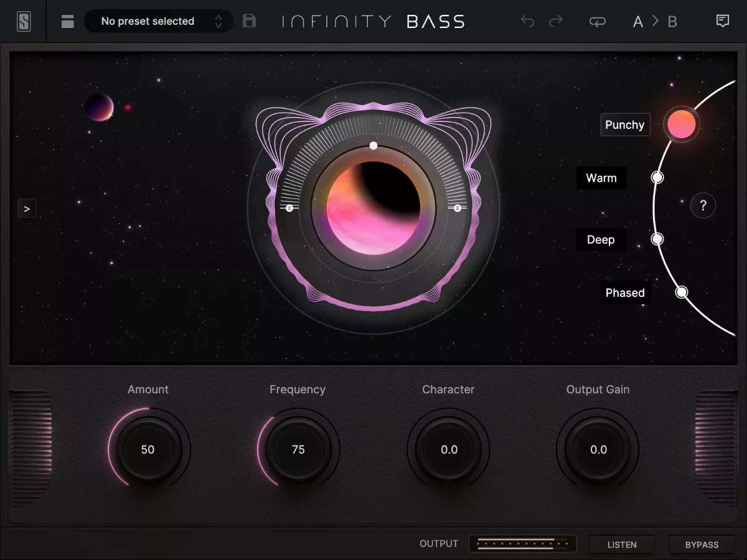
Task: Click the loop icon near A/B controls
Action: tap(598, 21)
